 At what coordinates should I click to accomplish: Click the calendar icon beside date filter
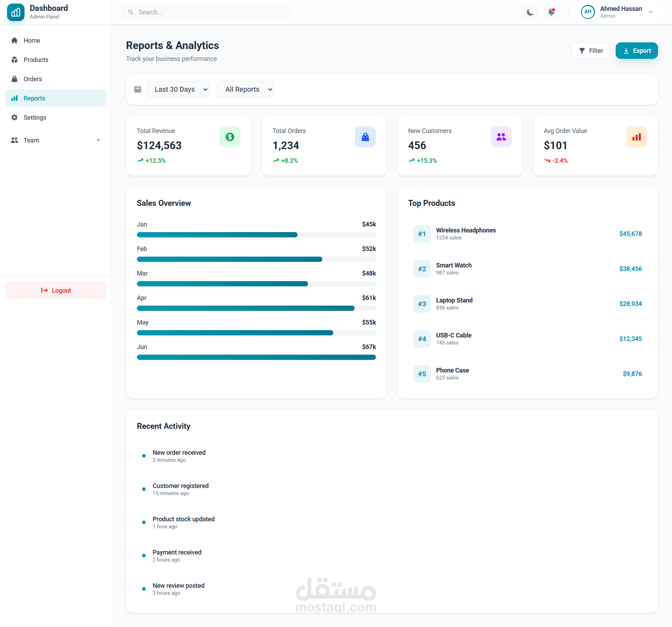coord(138,89)
